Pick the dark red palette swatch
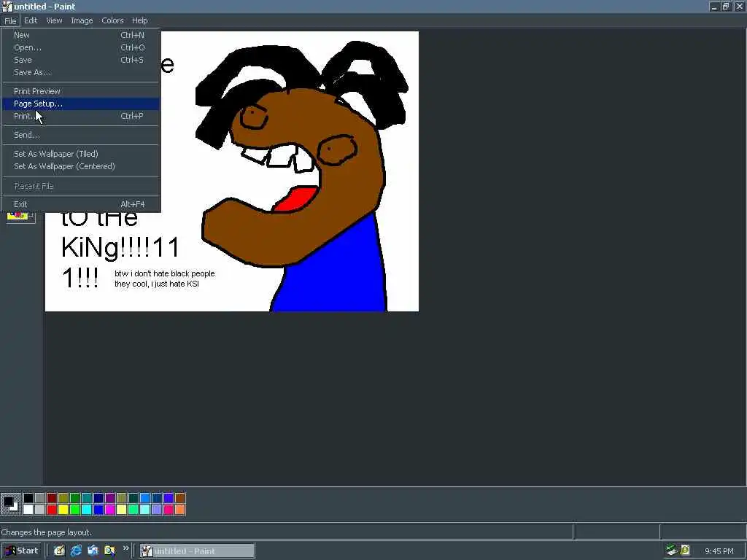The width and height of the screenshot is (747, 560). 52,498
